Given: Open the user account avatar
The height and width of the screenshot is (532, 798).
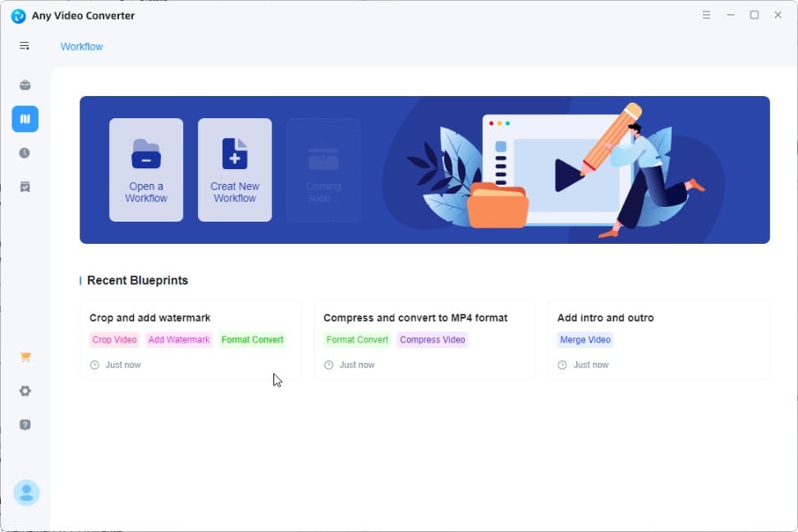Looking at the screenshot, I should (x=26, y=493).
